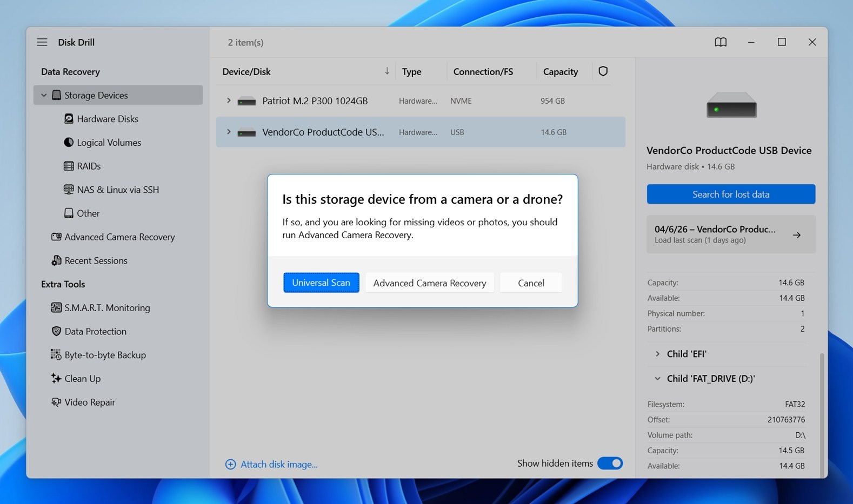Screen dimensions: 853x504
Task: Expand the VendorCo ProductCode USB row
Action: pyautogui.click(x=229, y=132)
